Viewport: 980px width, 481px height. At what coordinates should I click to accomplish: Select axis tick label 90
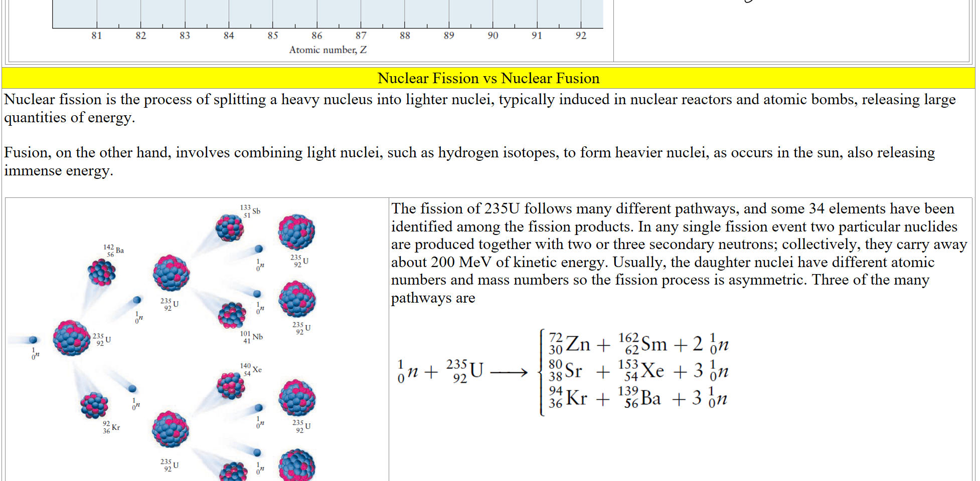click(493, 36)
